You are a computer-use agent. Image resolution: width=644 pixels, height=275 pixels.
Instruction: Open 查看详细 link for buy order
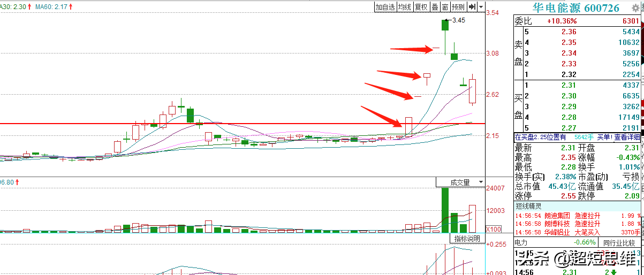click(627, 137)
